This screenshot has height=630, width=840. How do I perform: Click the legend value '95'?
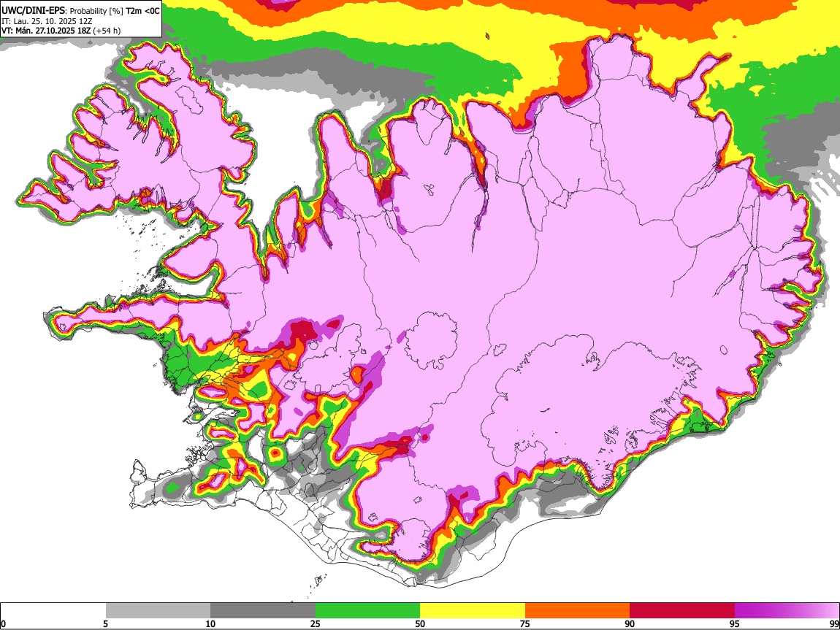[735, 624]
